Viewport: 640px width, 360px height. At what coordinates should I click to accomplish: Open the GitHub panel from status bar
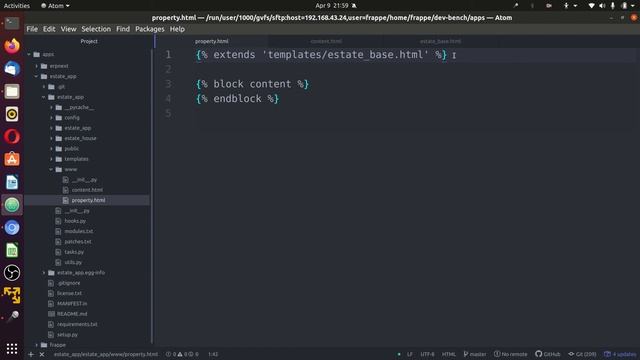pyautogui.click(x=548, y=354)
